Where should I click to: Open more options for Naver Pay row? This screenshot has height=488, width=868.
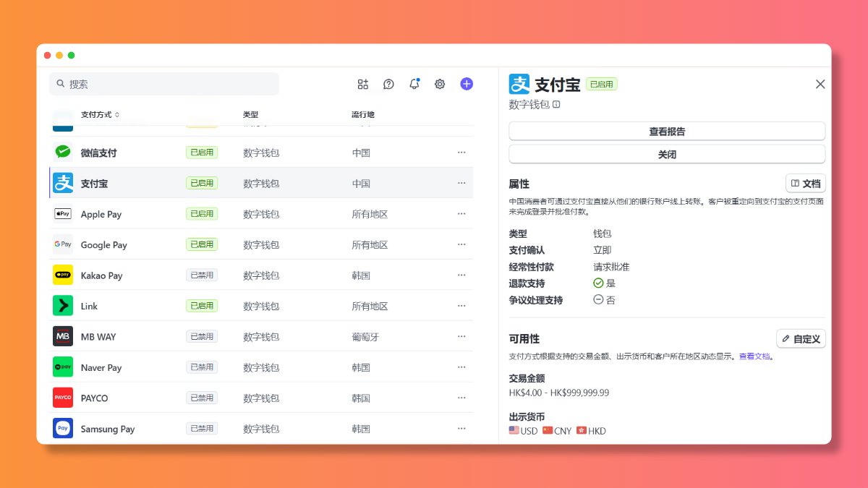461,367
